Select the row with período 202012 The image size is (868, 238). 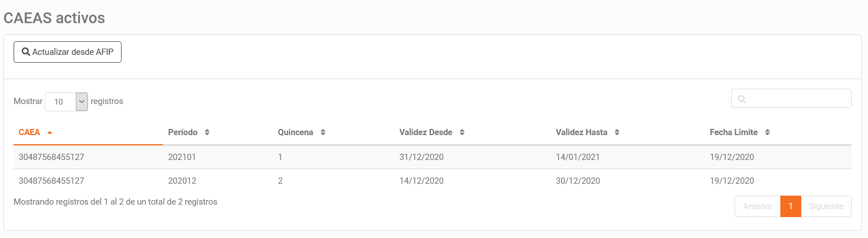(x=182, y=181)
